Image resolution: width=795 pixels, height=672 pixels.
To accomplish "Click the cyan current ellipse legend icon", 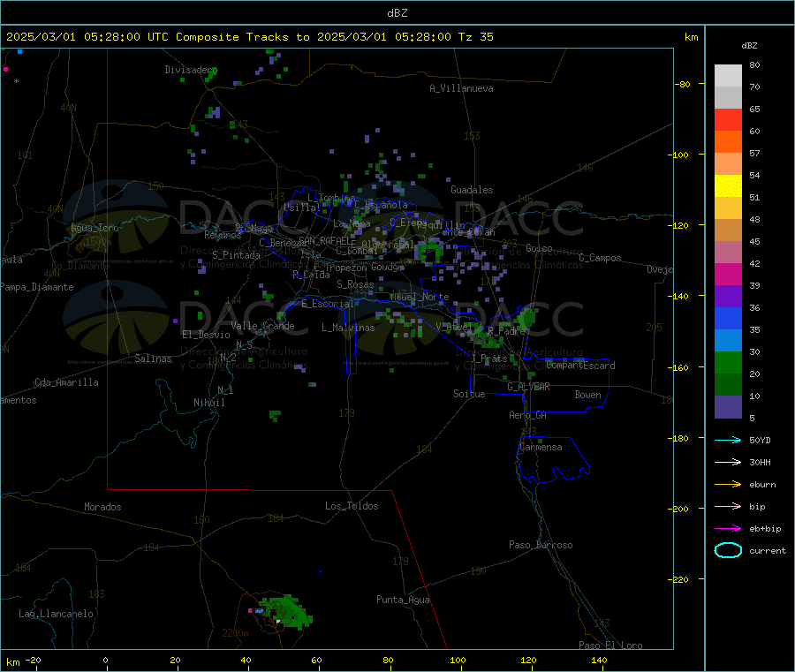I will (728, 550).
